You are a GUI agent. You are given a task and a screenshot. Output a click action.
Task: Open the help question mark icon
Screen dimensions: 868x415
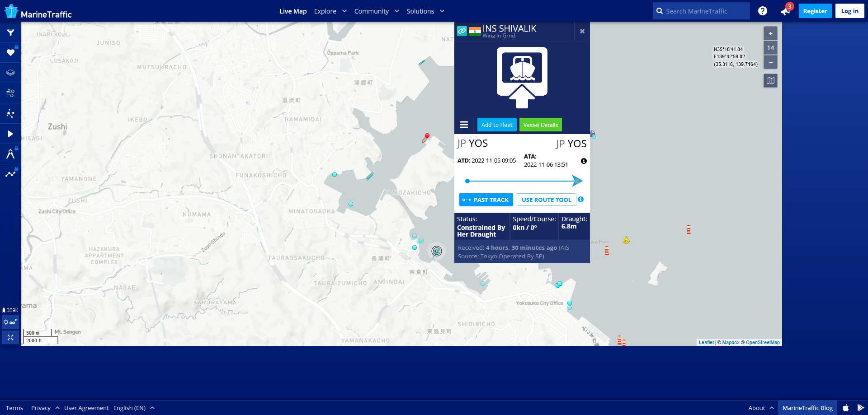pos(763,11)
